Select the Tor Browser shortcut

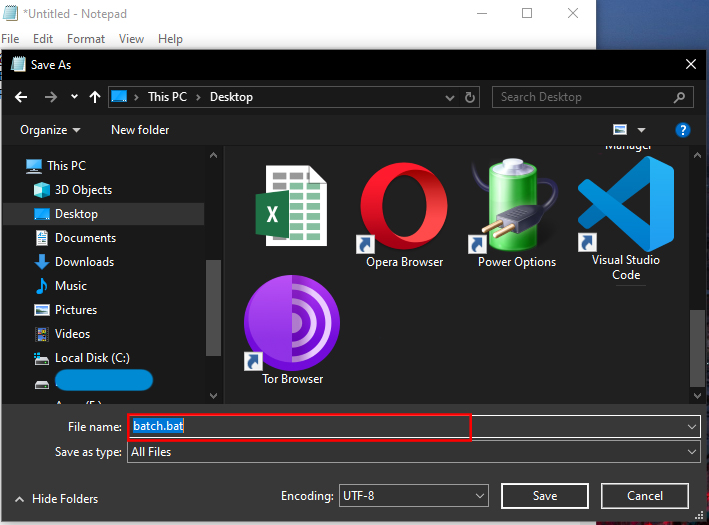[x=292, y=330]
